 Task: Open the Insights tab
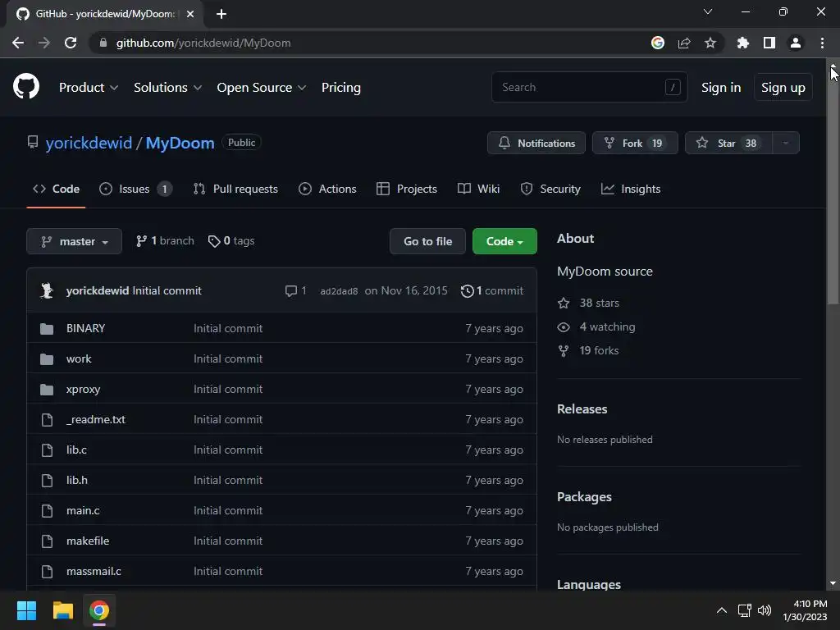pos(631,189)
